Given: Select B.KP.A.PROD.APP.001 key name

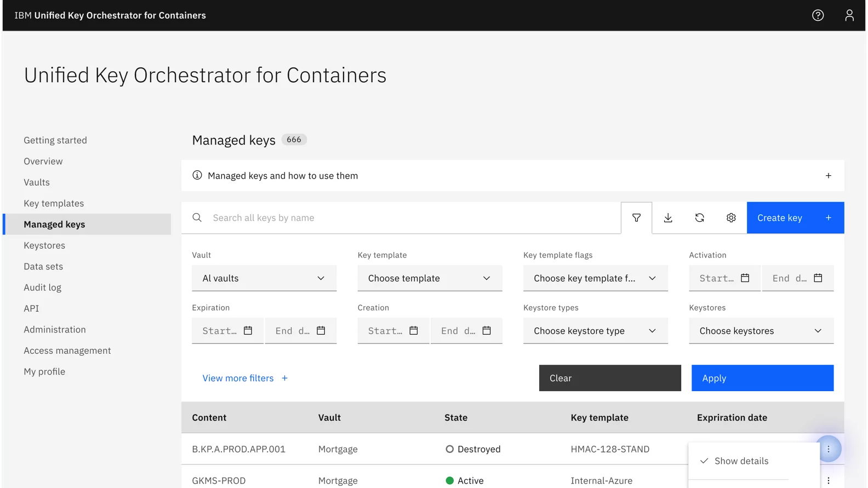Looking at the screenshot, I should (x=238, y=449).
